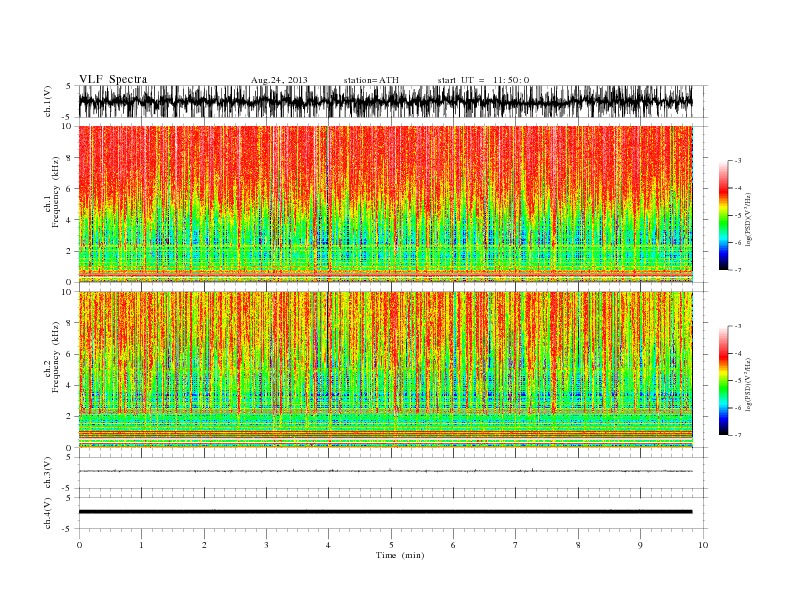Click the "2" tick on ch.1 frequency axis

69,251
